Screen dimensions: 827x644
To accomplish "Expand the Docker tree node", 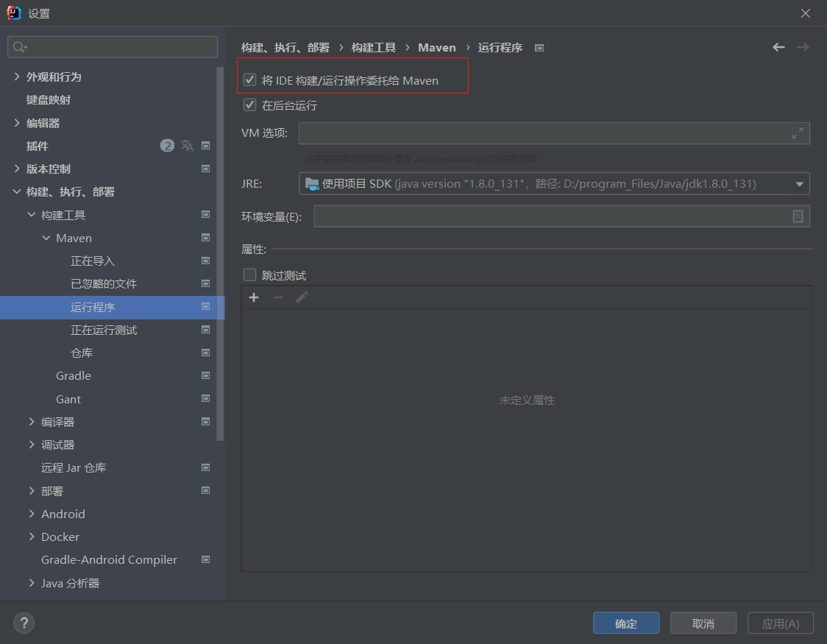I will pyautogui.click(x=32, y=537).
